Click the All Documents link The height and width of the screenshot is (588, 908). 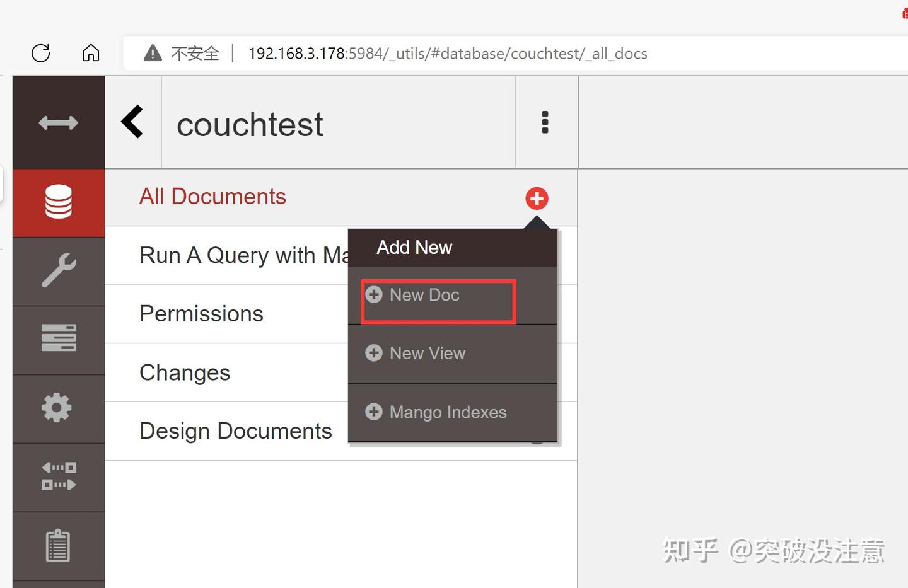coord(212,196)
